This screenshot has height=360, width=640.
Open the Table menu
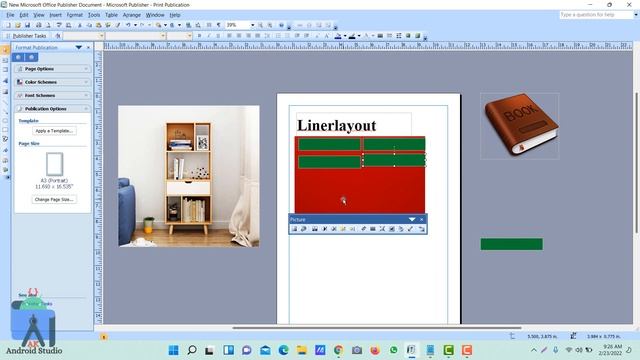click(x=111, y=15)
